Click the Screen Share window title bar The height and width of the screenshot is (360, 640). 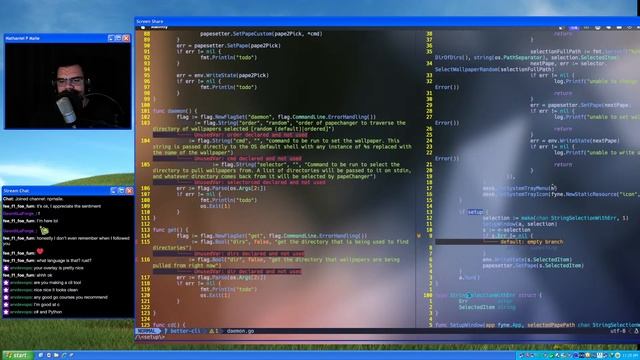click(387, 21)
